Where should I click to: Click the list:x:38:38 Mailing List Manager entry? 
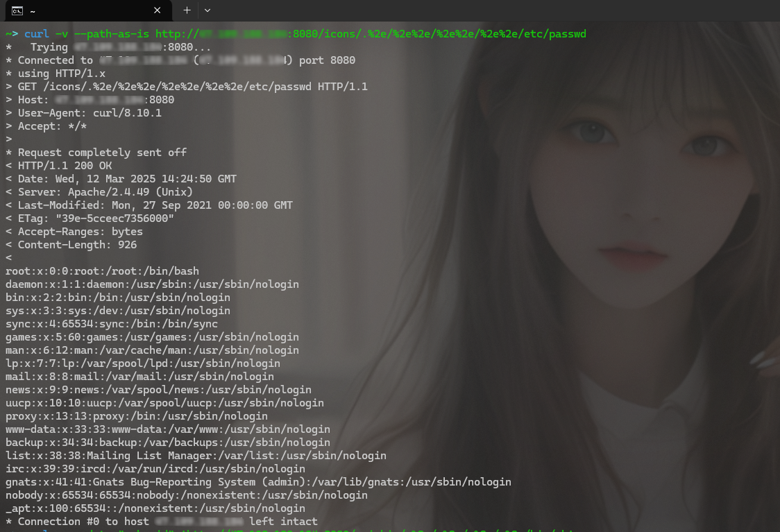tap(196, 456)
